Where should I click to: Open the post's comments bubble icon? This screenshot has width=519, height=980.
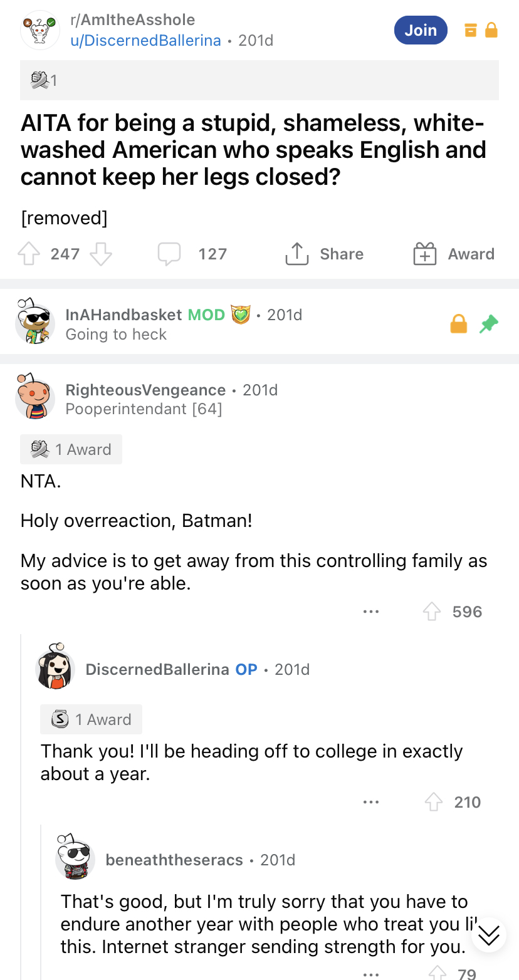coord(169,253)
